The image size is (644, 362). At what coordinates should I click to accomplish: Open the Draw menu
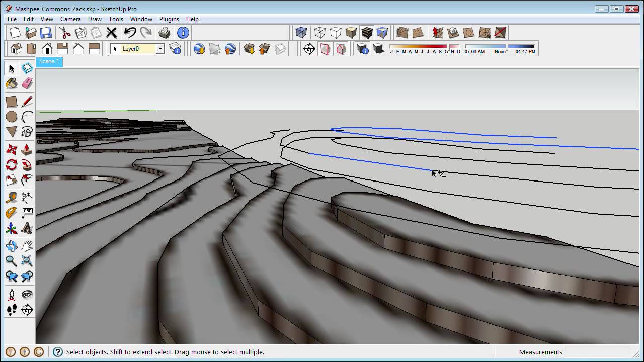(95, 19)
